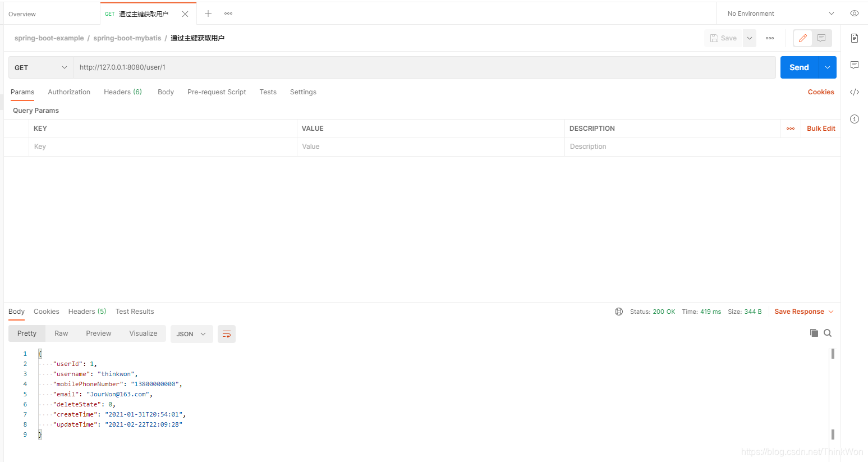868x462 pixels.
Task: Click Time 419 ms value
Action: click(x=710, y=312)
